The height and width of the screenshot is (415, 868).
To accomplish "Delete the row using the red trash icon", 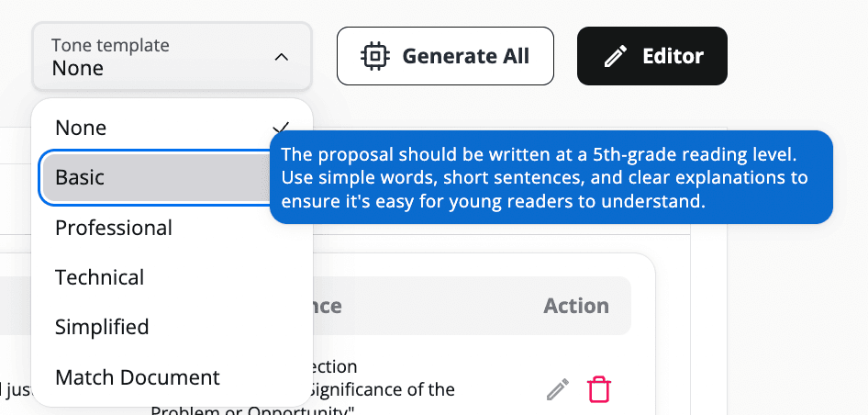I will point(598,389).
